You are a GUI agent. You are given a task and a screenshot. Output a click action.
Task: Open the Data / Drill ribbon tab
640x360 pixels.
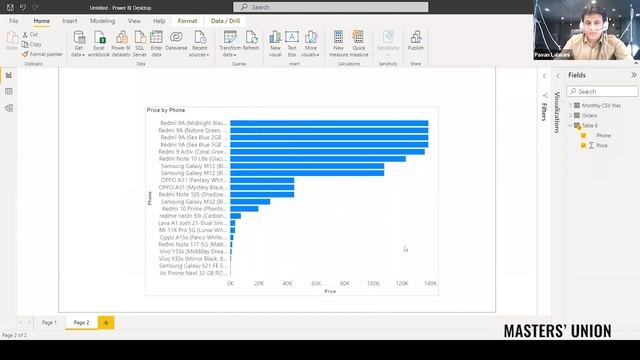[225, 21]
